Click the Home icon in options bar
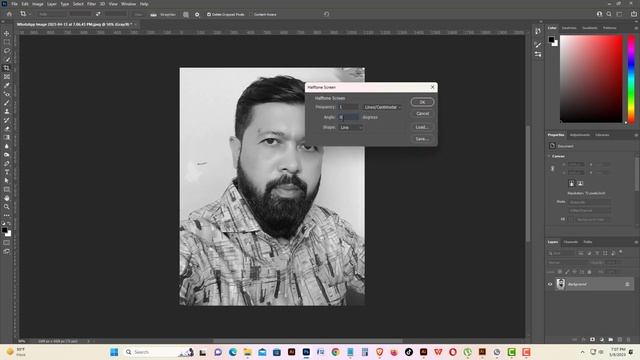The height and width of the screenshot is (360, 640). 9,14
